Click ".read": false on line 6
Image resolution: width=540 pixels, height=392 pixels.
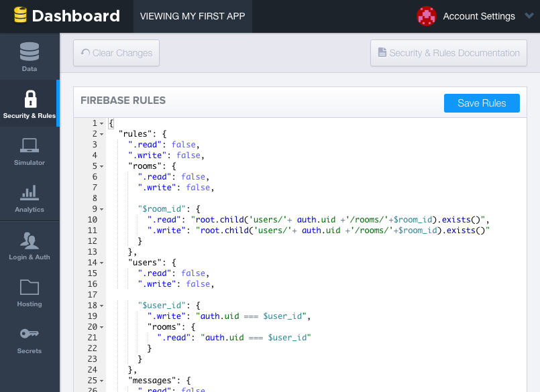(173, 177)
